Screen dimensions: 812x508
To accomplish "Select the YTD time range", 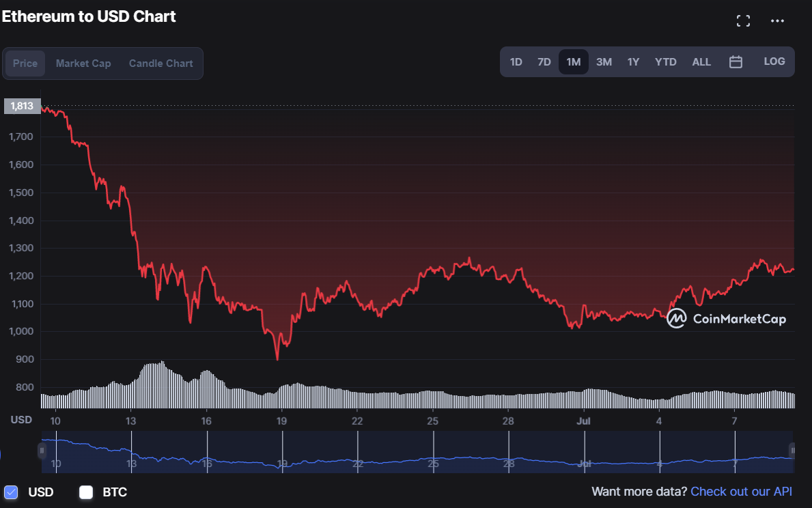I will pos(665,62).
